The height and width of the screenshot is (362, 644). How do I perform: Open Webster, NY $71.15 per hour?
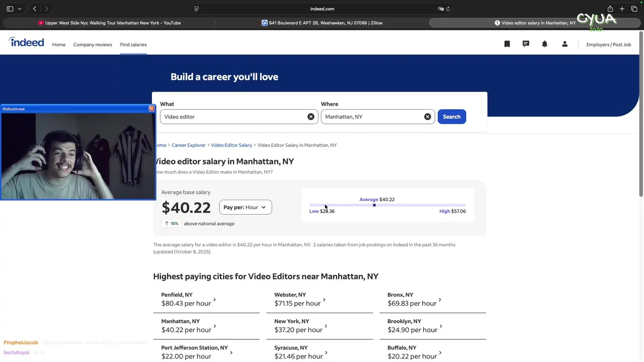[319, 299]
